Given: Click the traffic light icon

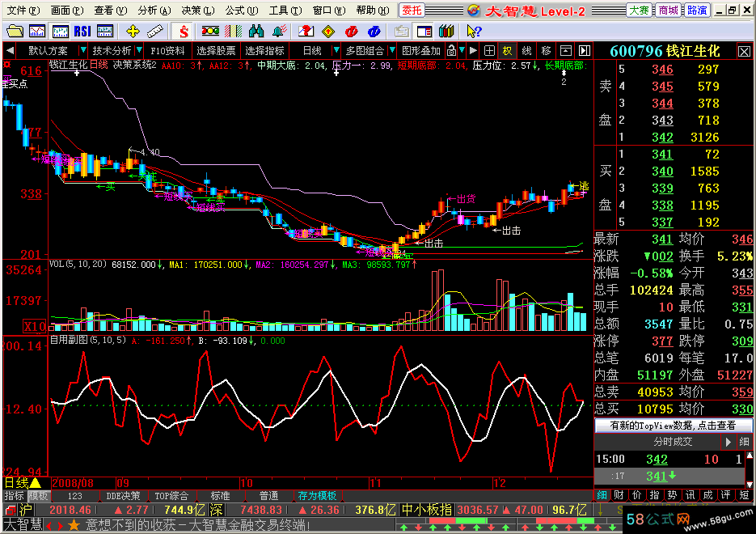Looking at the screenshot, I should coord(210,32).
